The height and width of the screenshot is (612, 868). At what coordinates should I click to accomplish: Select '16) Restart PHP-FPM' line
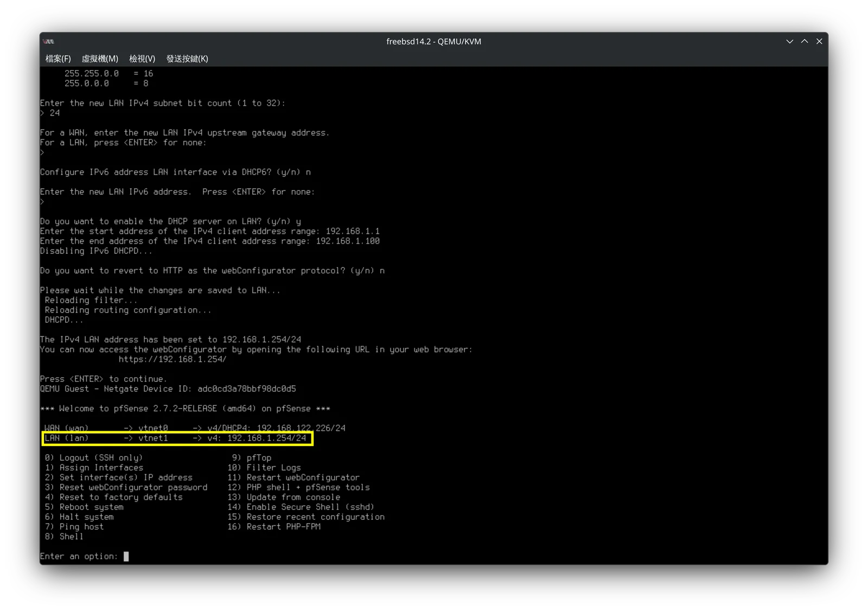(x=274, y=526)
